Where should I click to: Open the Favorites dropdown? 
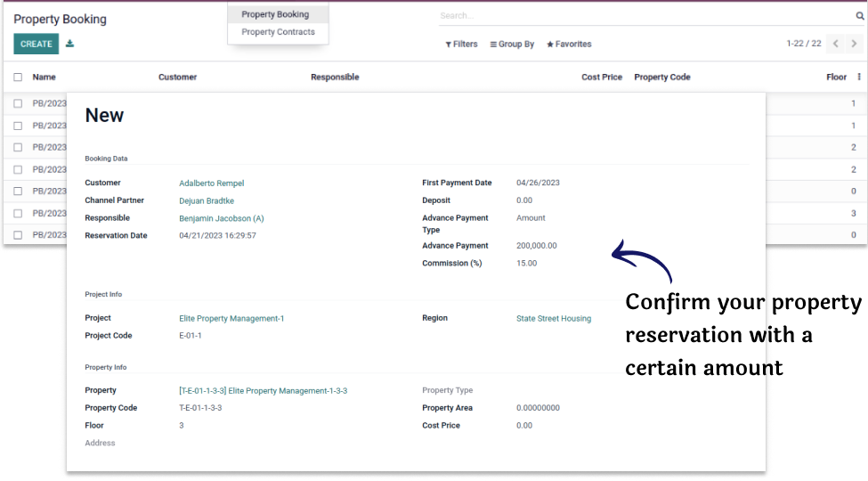point(569,44)
